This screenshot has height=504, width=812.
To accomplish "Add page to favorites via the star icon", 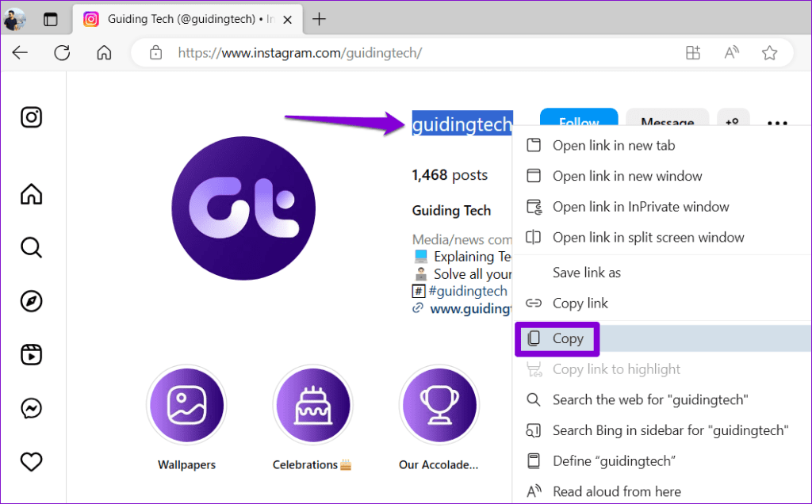I will [769, 52].
